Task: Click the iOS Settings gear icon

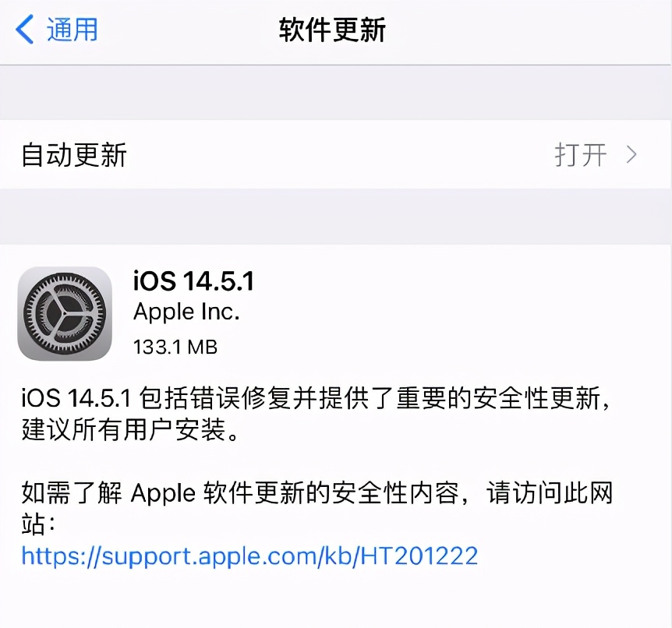Action: point(65,313)
